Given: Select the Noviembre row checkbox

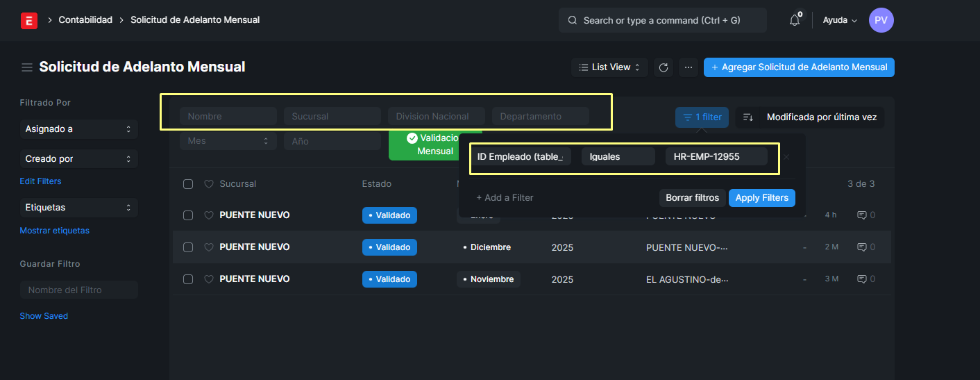Looking at the screenshot, I should (188, 279).
